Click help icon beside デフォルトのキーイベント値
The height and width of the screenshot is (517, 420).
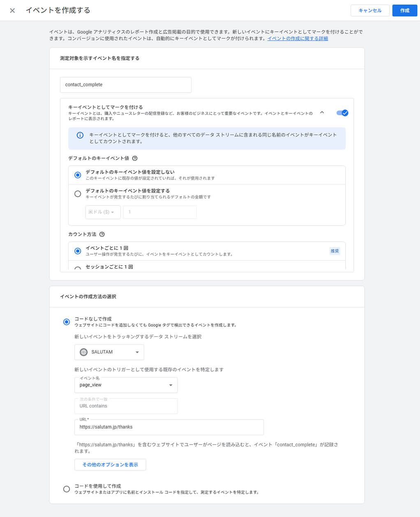click(135, 158)
